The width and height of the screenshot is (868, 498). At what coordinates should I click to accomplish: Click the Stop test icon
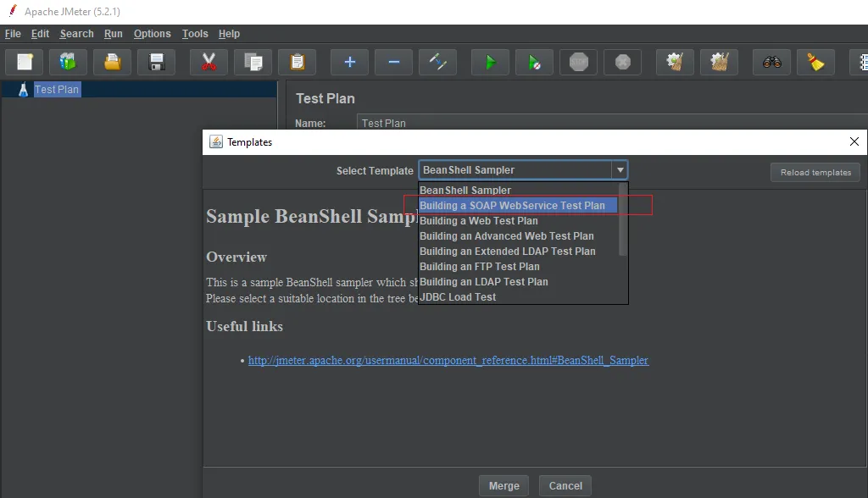point(578,62)
